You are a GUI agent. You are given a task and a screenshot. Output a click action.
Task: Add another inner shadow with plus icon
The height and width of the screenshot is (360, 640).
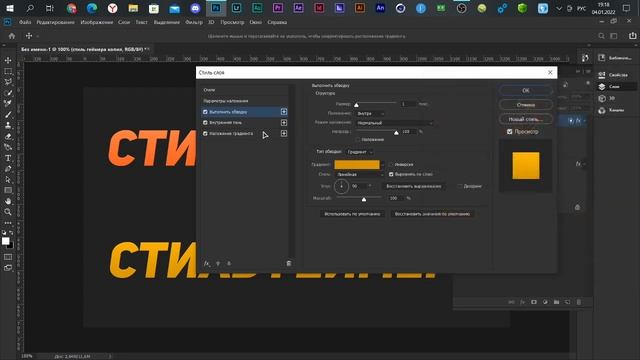tap(284, 122)
